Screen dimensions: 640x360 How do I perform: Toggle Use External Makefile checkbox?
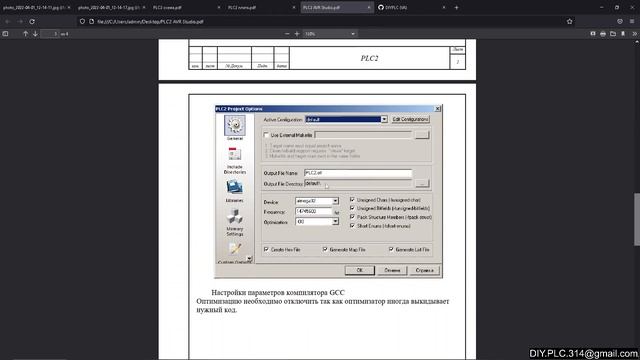[266, 135]
